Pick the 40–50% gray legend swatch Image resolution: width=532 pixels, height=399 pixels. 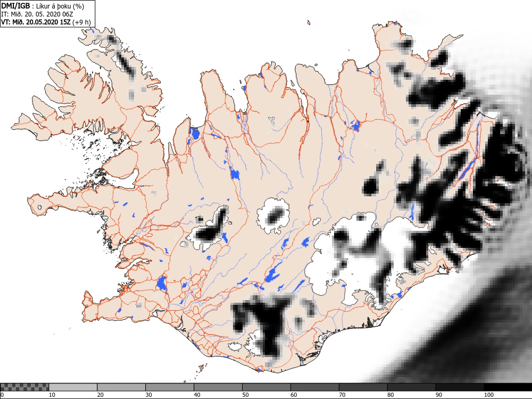tap(218, 387)
